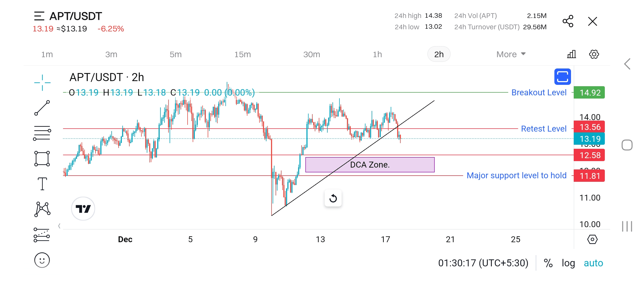
Task: Toggle percent scale mode
Action: (x=548, y=263)
